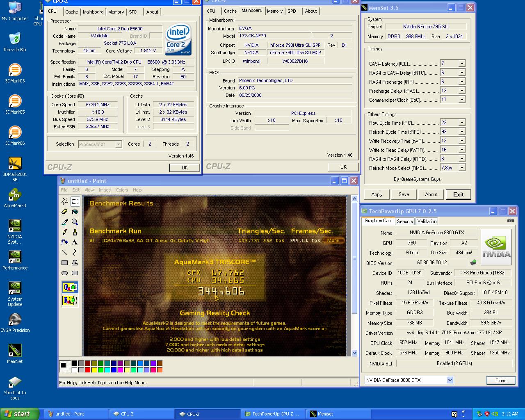This screenshot has height=420, width=525.
Task: Expand the RAS# Precharge (tRP) dropdown
Action: [x=462, y=82]
